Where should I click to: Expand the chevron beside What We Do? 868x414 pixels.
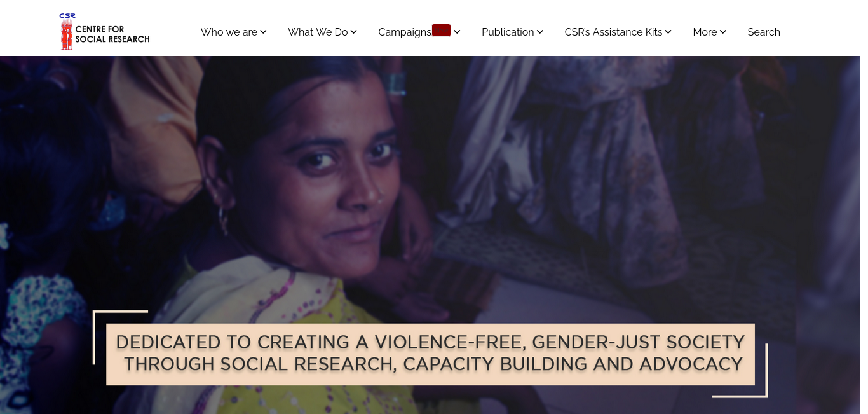(x=354, y=32)
